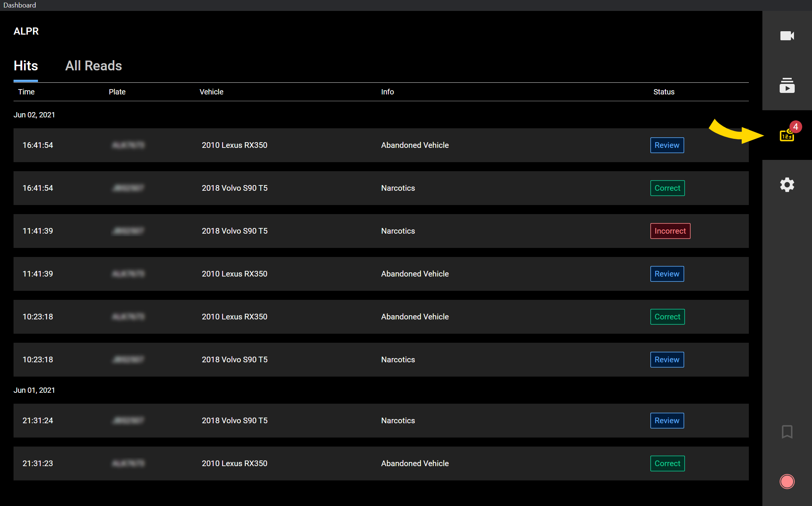
Task: Switch to the All Reads tab
Action: [x=93, y=65]
